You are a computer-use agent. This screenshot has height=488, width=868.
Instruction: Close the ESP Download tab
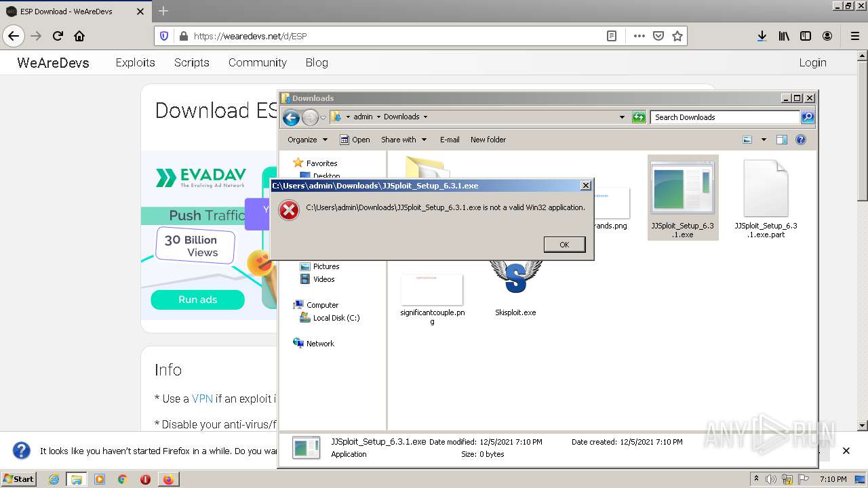click(x=140, y=12)
